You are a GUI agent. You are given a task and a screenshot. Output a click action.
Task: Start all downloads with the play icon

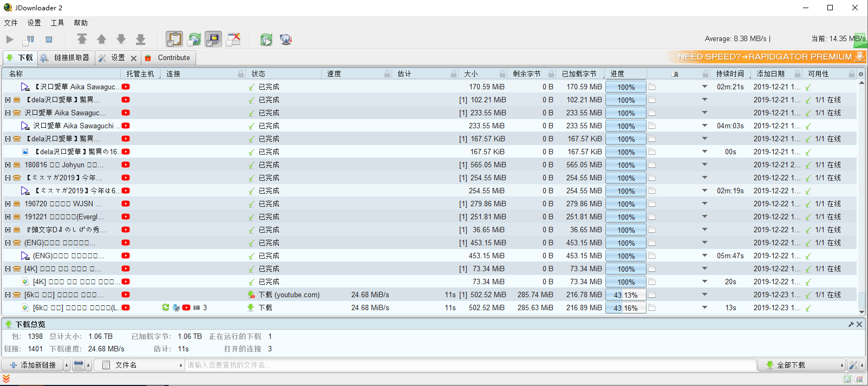tap(10, 39)
